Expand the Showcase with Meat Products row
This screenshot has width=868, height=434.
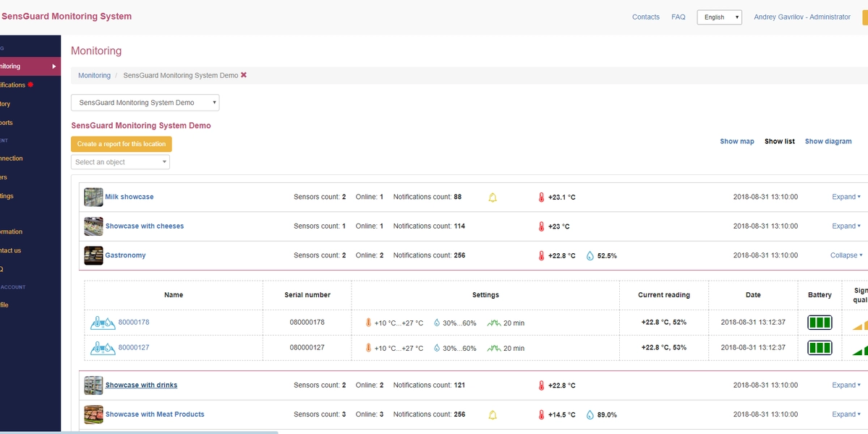[846, 414]
